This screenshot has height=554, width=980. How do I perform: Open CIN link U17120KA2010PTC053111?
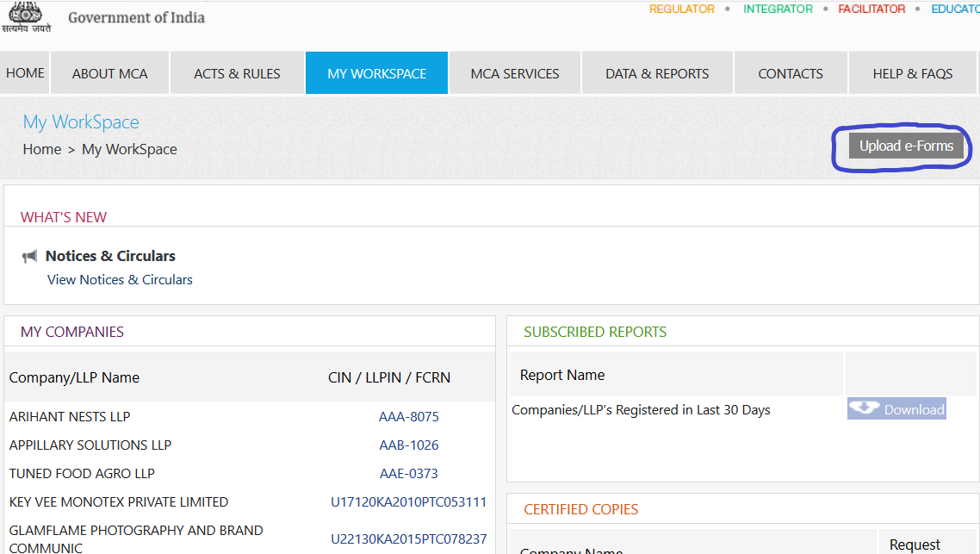409,502
